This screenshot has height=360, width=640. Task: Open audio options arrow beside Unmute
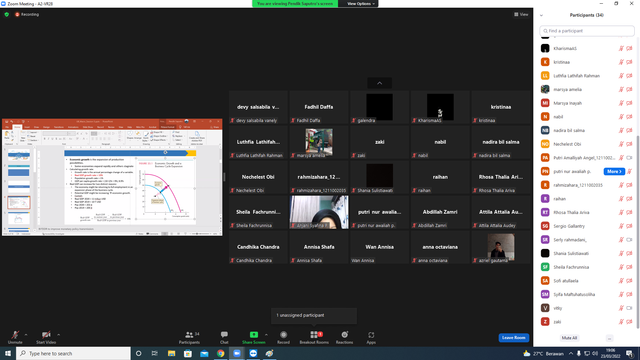[26, 335]
